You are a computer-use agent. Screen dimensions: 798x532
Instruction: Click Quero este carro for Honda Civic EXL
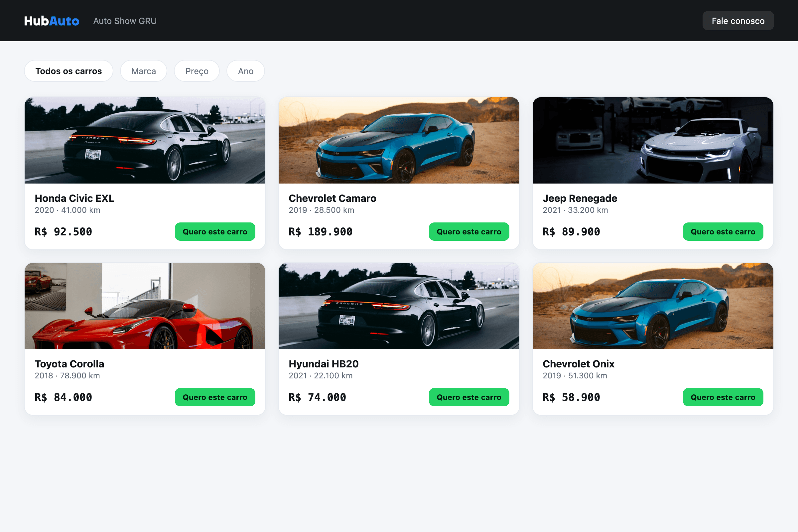(215, 232)
